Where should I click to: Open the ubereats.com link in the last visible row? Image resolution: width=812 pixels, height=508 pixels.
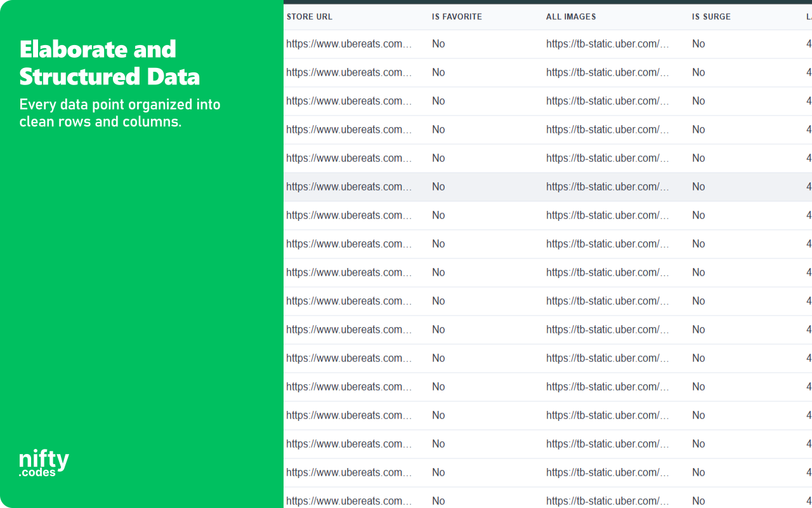click(x=350, y=501)
